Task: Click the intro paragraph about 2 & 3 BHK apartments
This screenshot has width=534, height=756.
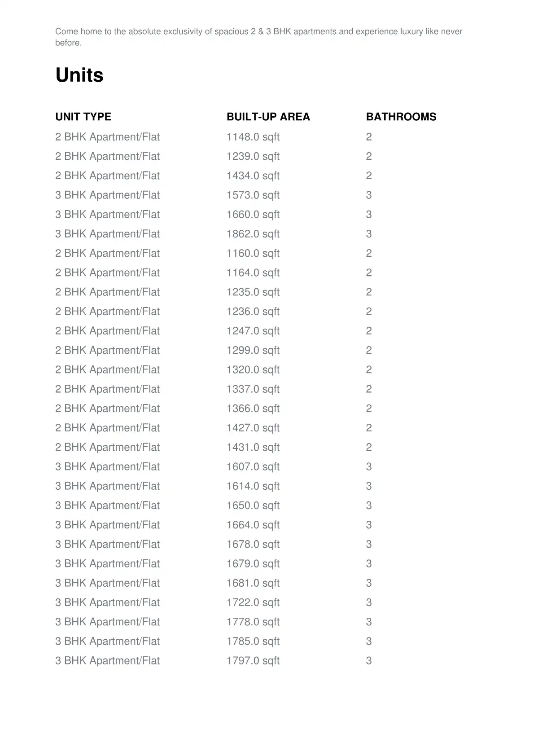Action: click(258, 37)
